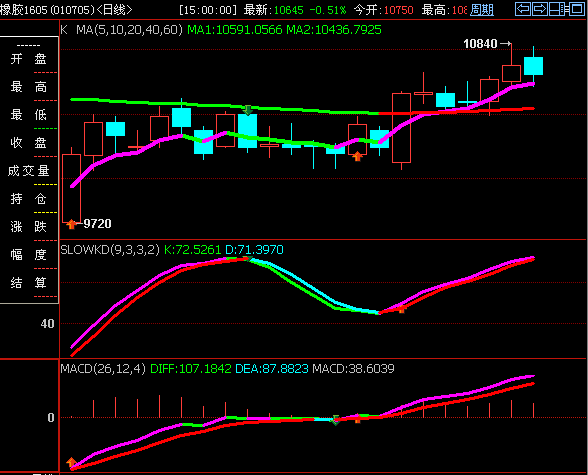The width and height of the screenshot is (588, 475).
Task: Select the 持仓 row in side panel
Action: click(x=28, y=199)
